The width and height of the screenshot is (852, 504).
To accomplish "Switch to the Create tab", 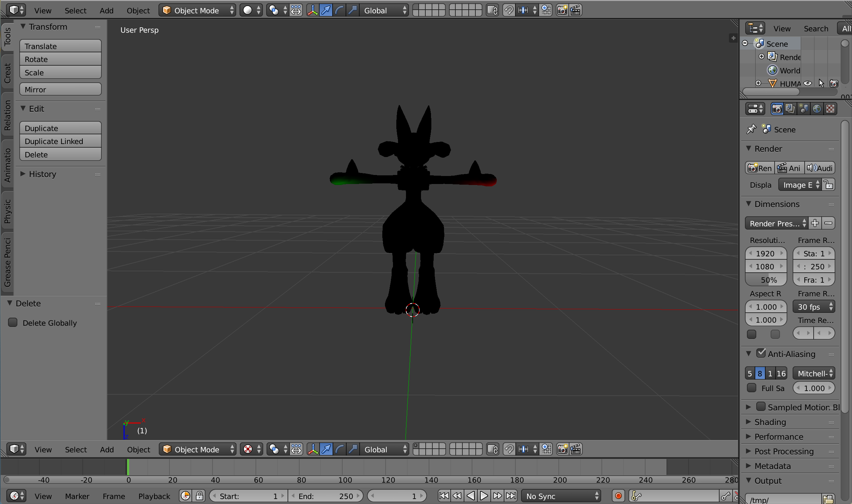I will coord(7,72).
